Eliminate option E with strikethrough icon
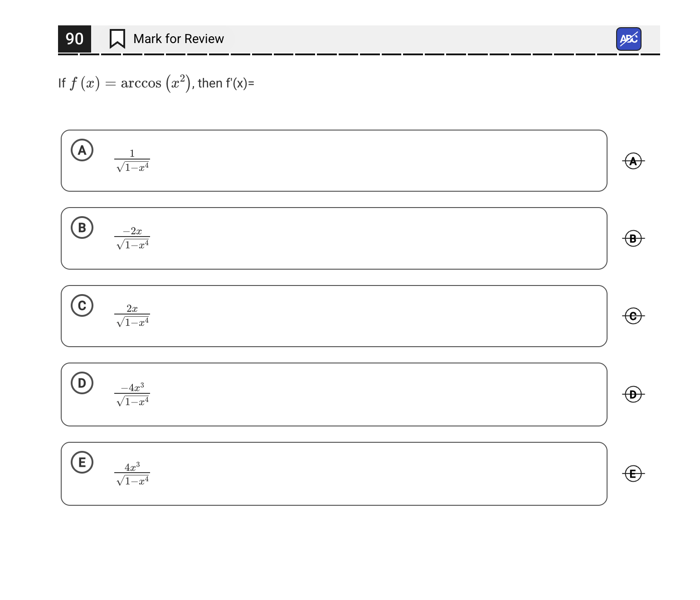 [633, 474]
